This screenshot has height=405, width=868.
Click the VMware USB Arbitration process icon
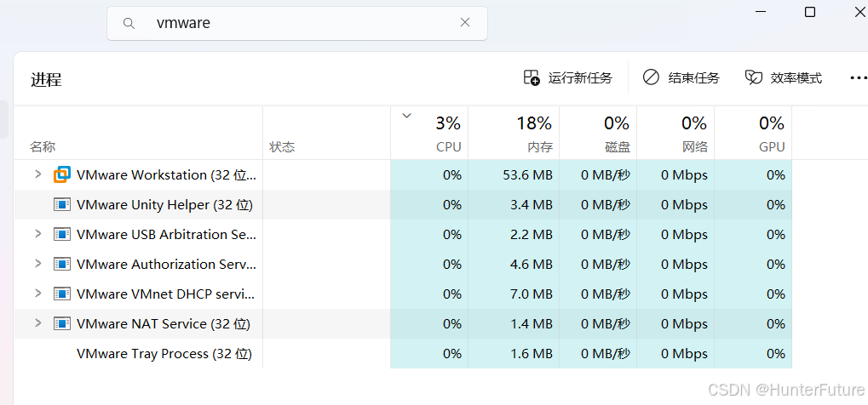(62, 234)
